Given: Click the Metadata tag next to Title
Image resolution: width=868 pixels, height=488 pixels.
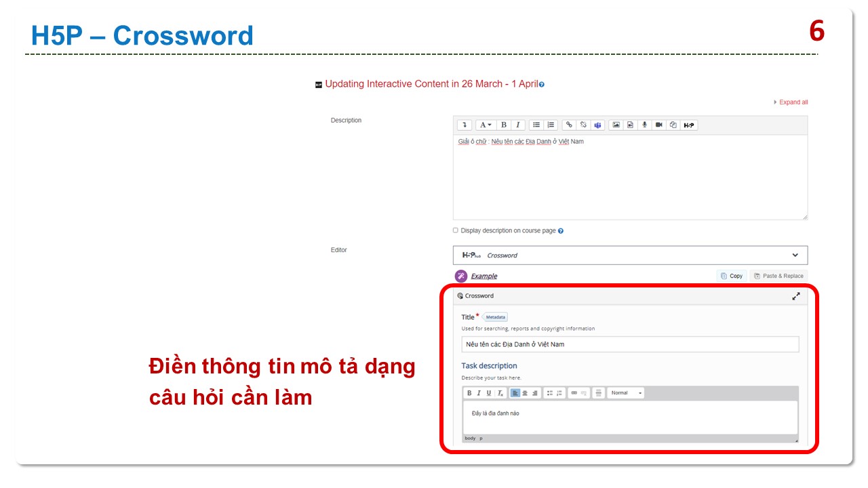Looking at the screenshot, I should pyautogui.click(x=495, y=317).
